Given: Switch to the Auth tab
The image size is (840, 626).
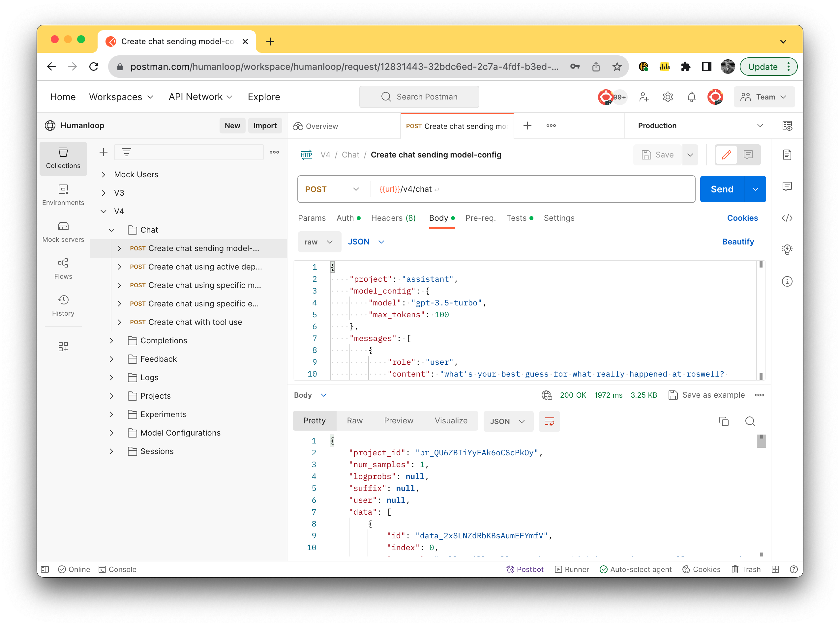Looking at the screenshot, I should [x=348, y=218].
